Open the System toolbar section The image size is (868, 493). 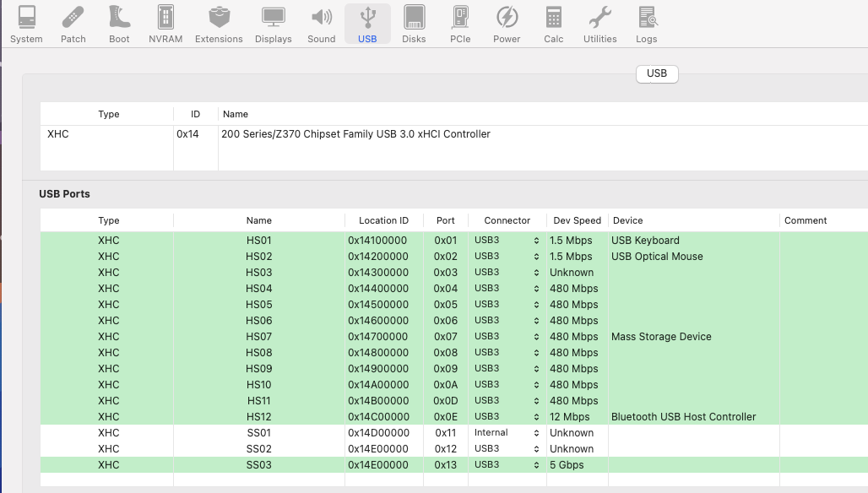26,24
